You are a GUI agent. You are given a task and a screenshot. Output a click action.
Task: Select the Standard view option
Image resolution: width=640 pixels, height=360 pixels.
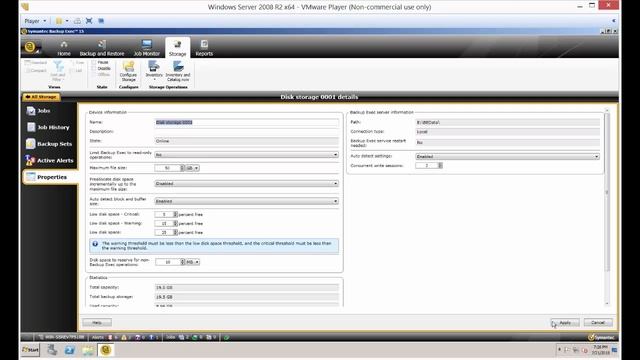click(x=36, y=63)
